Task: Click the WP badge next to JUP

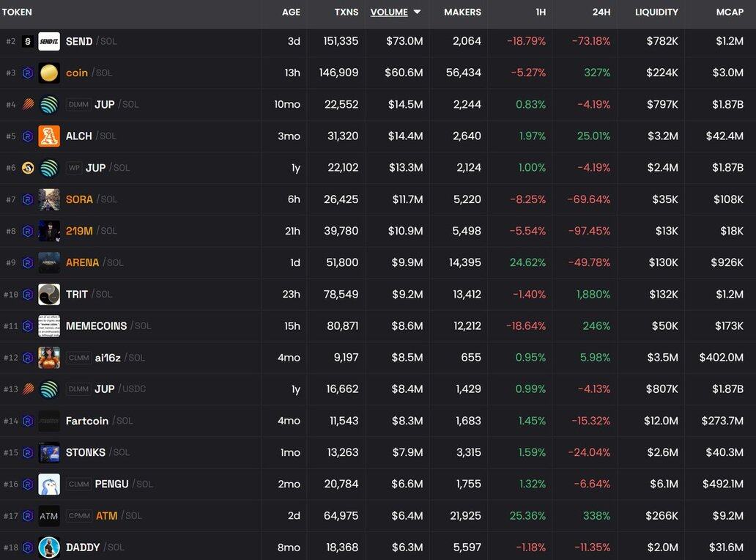Action: coord(74,168)
